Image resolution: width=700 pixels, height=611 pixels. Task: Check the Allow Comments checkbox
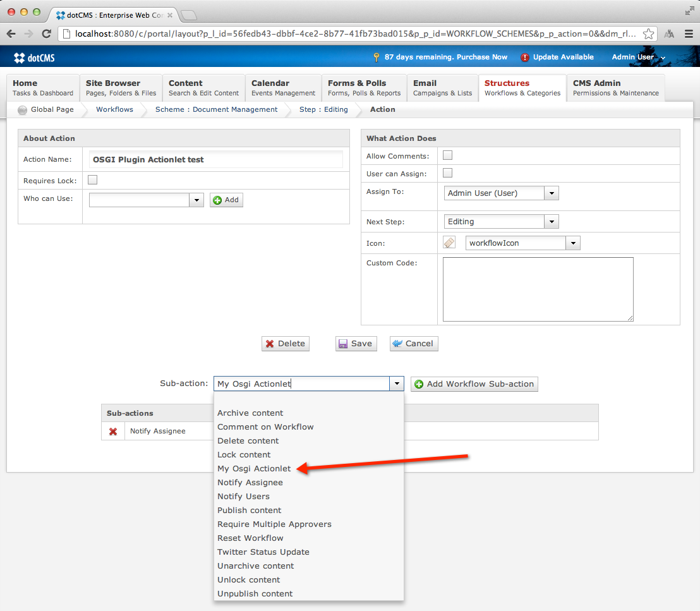448,155
